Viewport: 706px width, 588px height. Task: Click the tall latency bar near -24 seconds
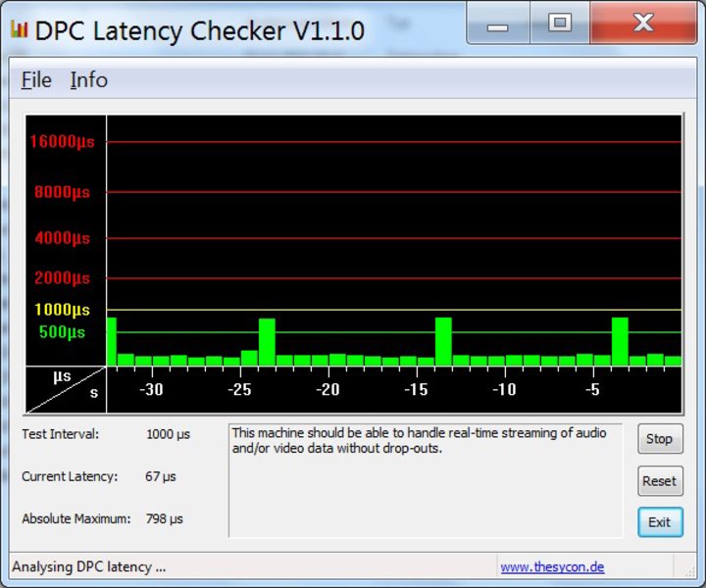[x=267, y=342]
